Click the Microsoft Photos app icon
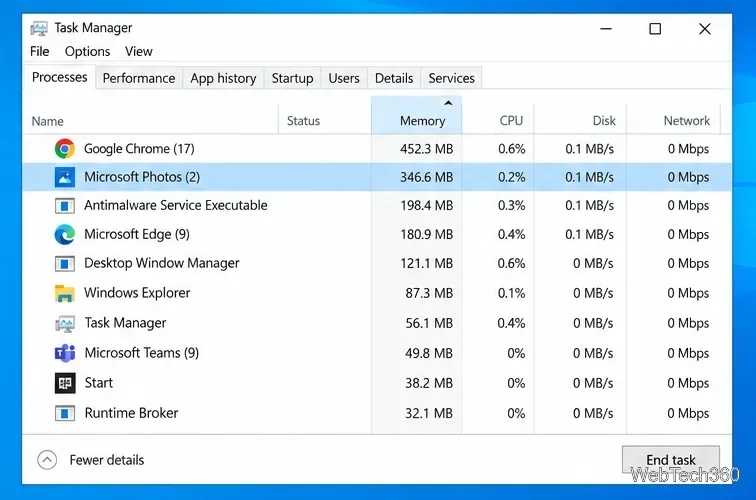The width and height of the screenshot is (756, 500). (x=65, y=177)
